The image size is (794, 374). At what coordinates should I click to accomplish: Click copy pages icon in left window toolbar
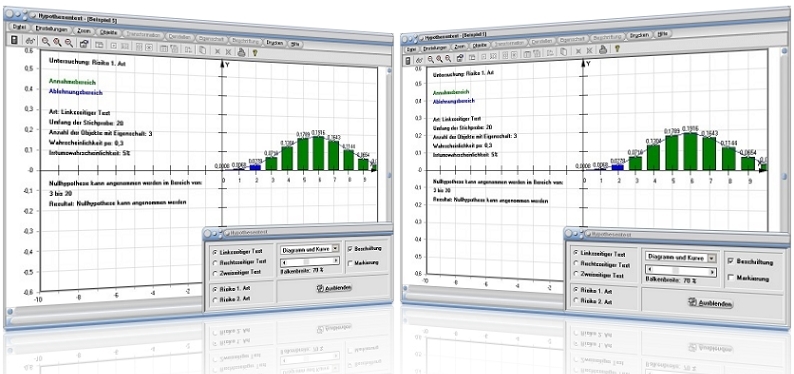pos(202,50)
